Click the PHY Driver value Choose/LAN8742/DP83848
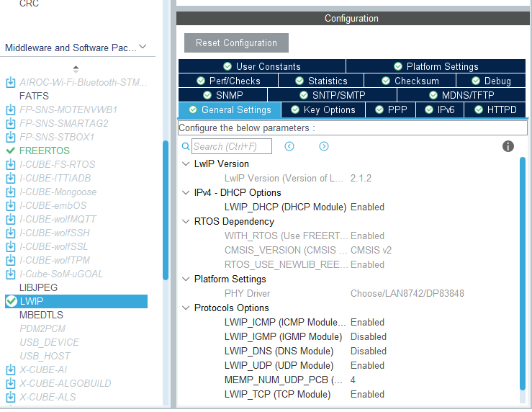532x412 pixels. (x=407, y=293)
